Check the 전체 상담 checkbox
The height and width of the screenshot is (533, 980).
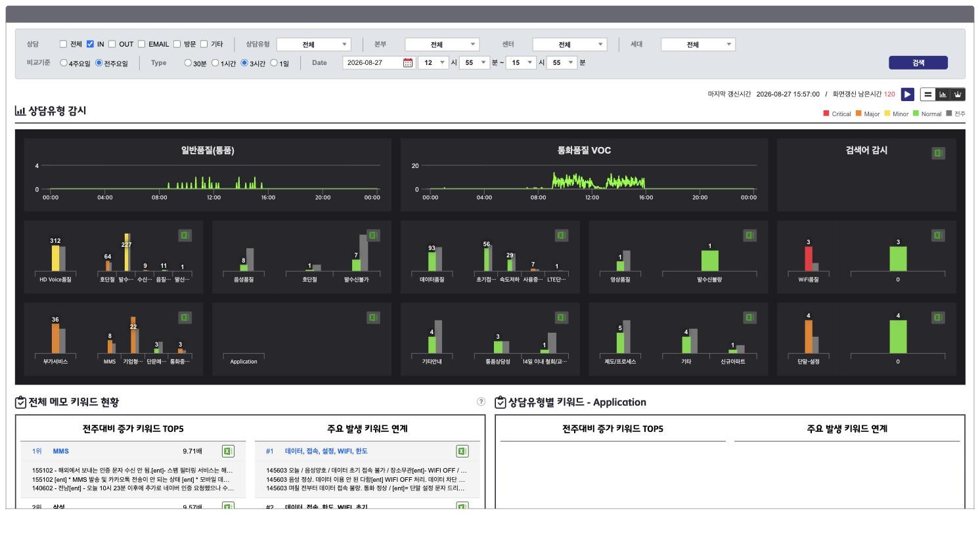(63, 44)
